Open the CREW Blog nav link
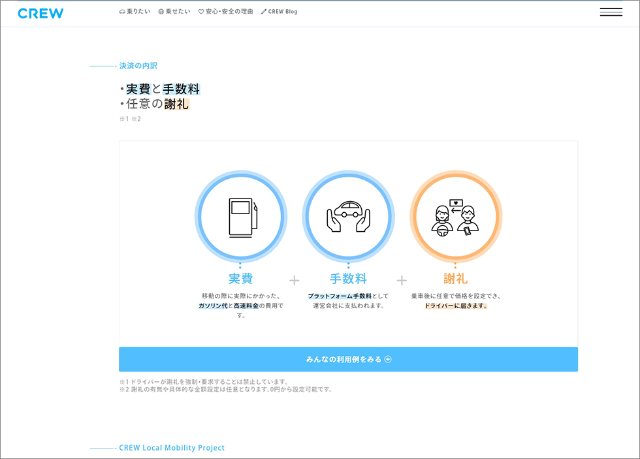Viewport: 640px width, 459px height. tap(279, 12)
